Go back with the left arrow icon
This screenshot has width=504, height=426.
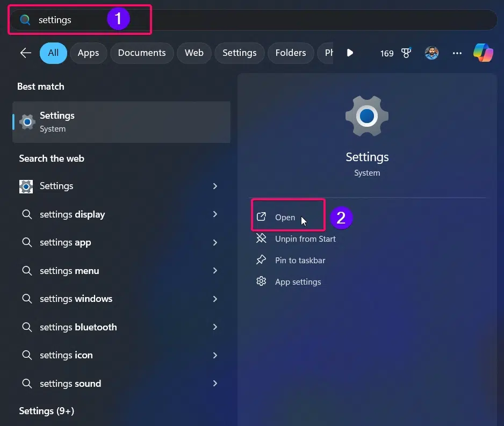[26, 53]
